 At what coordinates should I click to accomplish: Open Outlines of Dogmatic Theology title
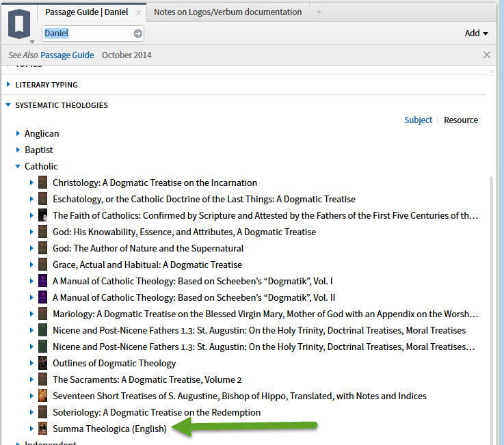click(114, 363)
